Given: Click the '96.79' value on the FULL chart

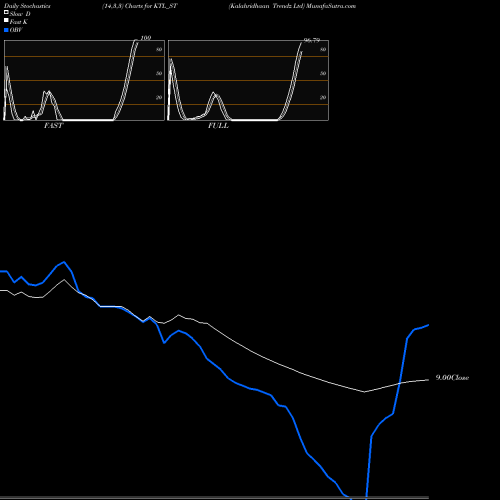Looking at the screenshot, I should (x=312, y=40).
